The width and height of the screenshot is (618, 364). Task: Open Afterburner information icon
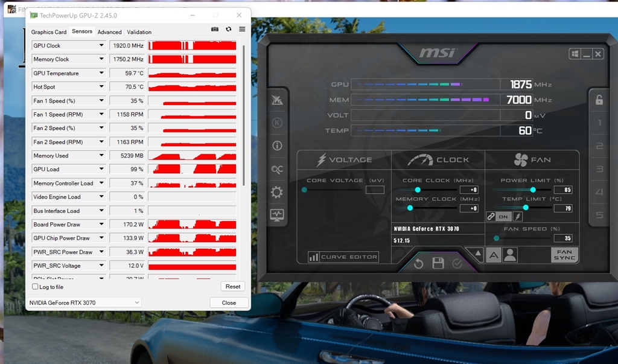click(x=277, y=145)
